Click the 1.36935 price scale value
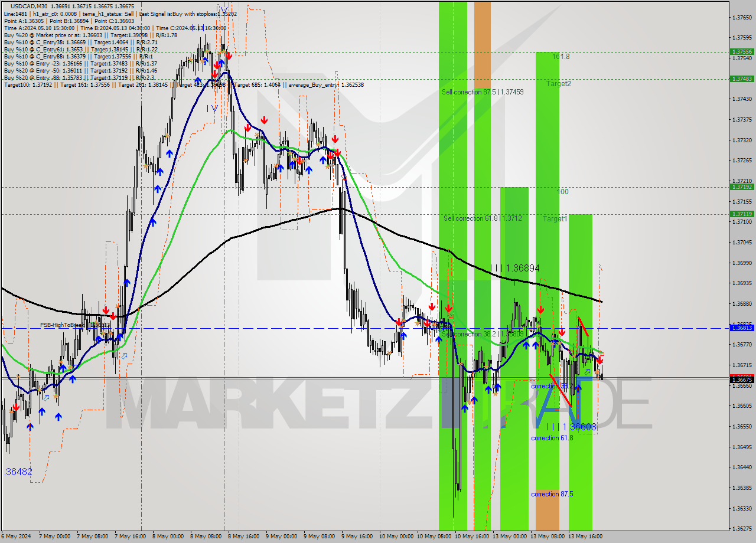The width and height of the screenshot is (756, 543). (742, 283)
